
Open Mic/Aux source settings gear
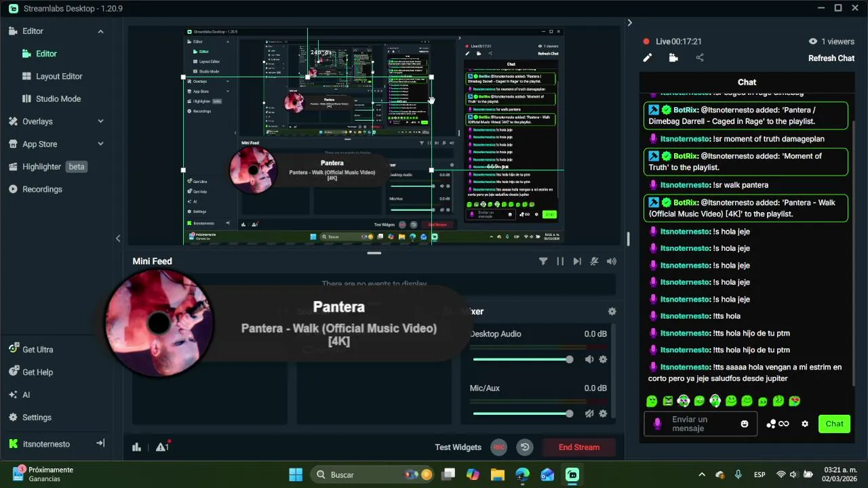click(x=603, y=413)
